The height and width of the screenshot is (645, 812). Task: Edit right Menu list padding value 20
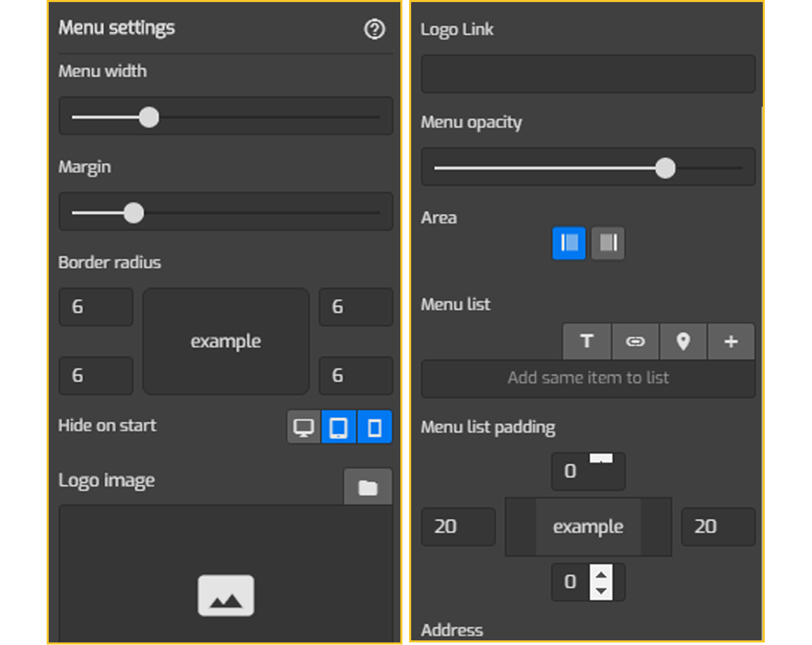718,527
